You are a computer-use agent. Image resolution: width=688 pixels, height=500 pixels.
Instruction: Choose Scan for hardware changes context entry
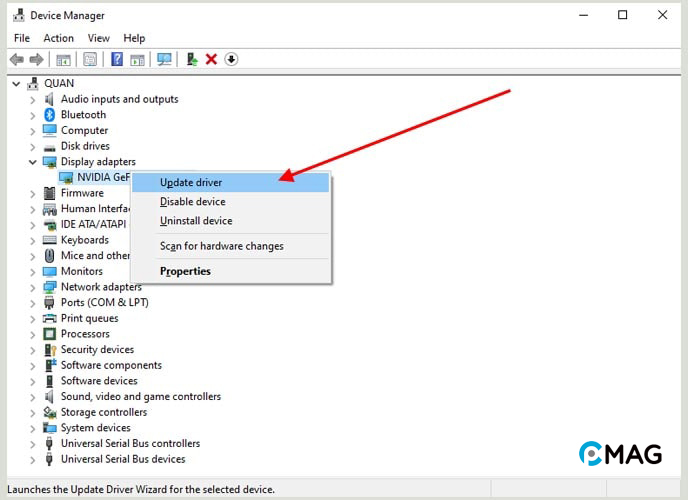coord(230,246)
